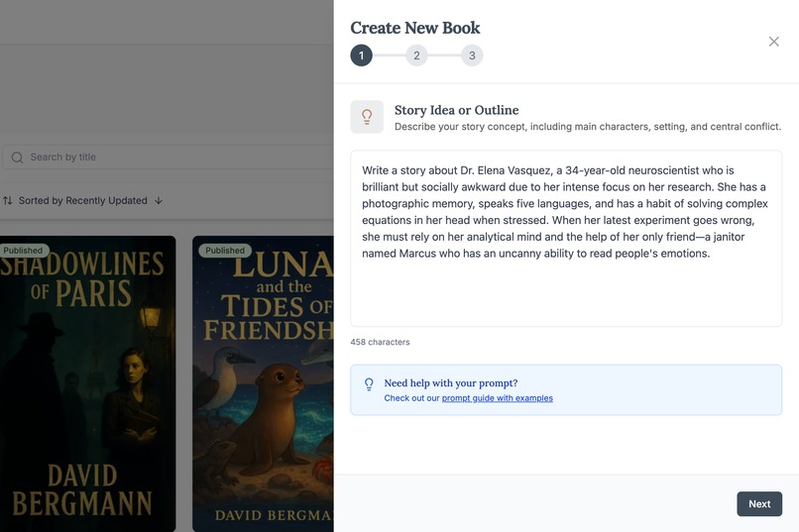Screen dimensions: 799x532
Task: Click the Published badge on the Luna book
Action: tap(225, 251)
